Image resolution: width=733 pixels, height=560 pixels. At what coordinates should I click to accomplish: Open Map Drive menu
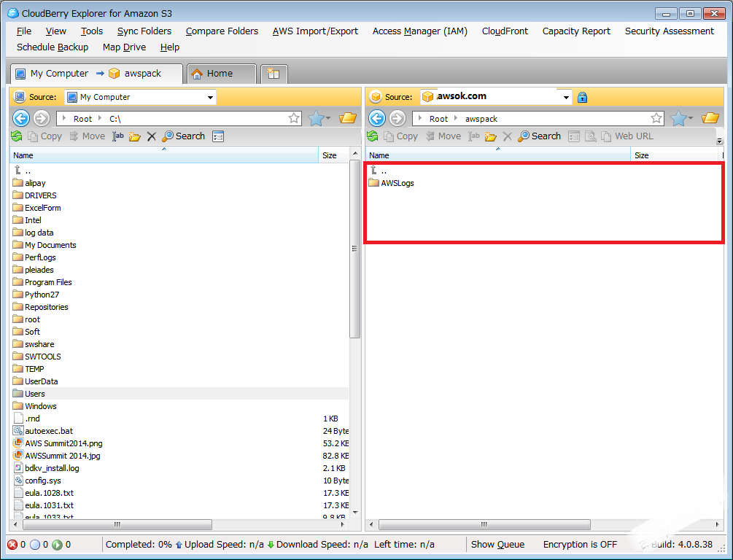[124, 47]
